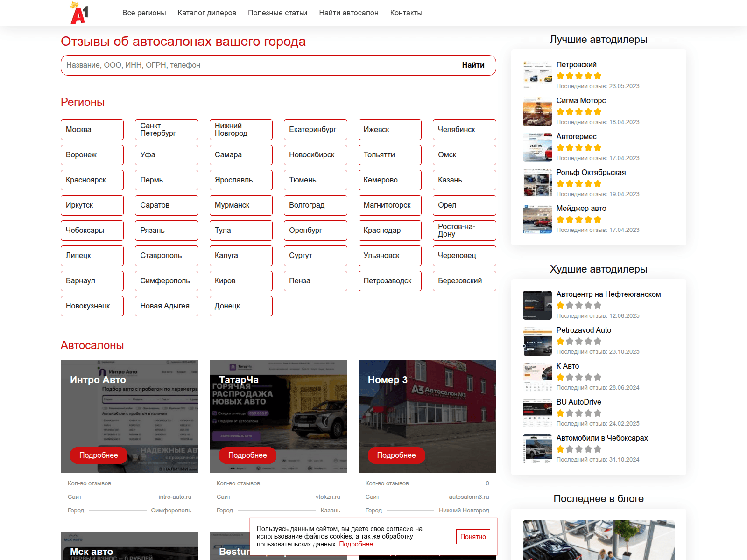The width and height of the screenshot is (747, 560).
Task: Open the Подробнее link in cookie notice
Action: point(356,544)
